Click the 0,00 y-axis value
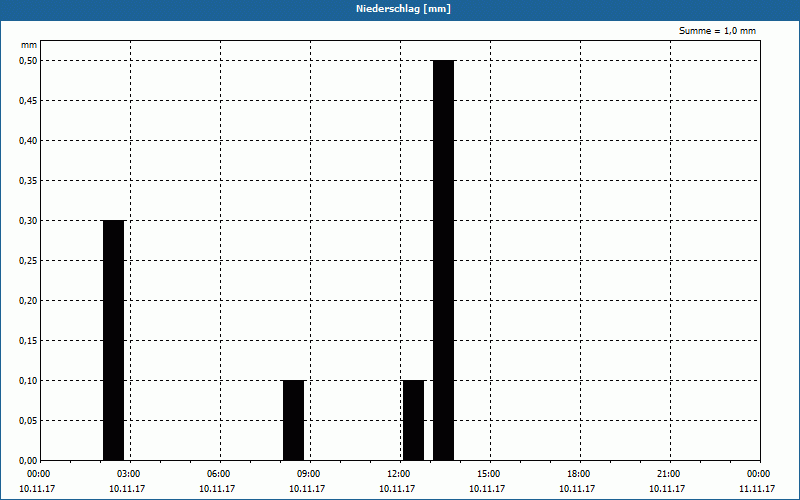This screenshot has height=500, width=800. pyautogui.click(x=28, y=461)
